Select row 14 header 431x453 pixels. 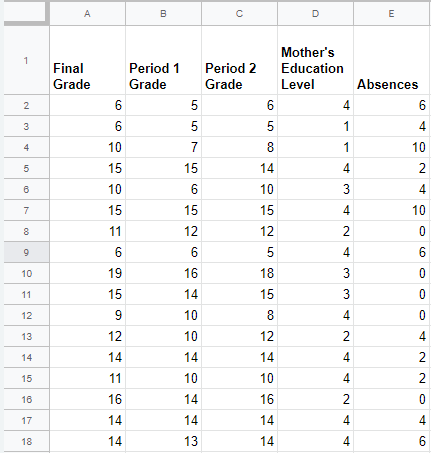pos(26,357)
